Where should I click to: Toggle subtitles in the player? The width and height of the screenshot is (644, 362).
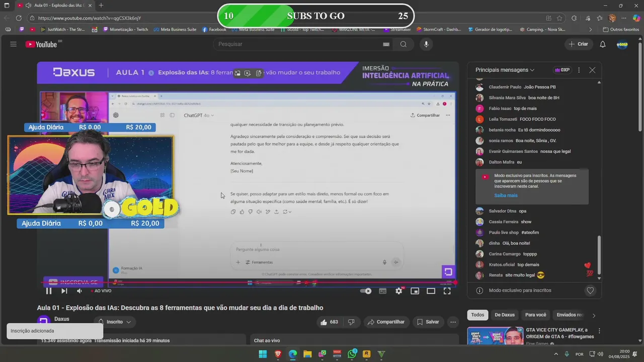(x=382, y=291)
